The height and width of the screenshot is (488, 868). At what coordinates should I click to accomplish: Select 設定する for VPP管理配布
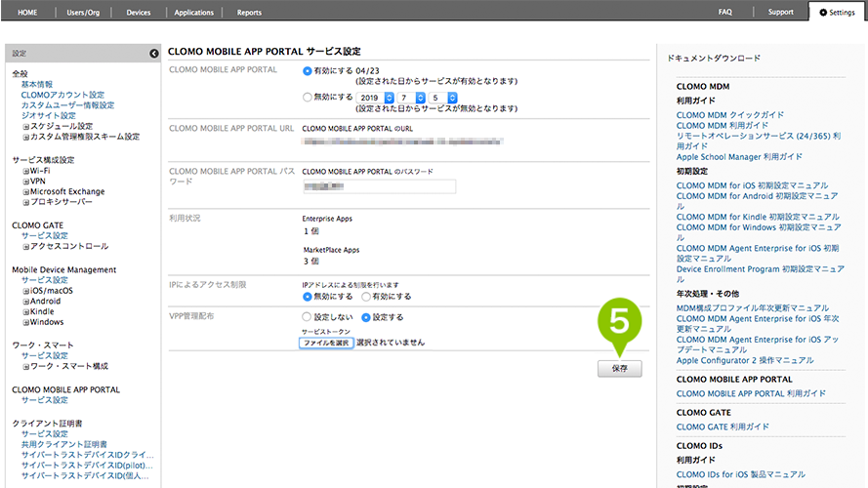pos(366,317)
